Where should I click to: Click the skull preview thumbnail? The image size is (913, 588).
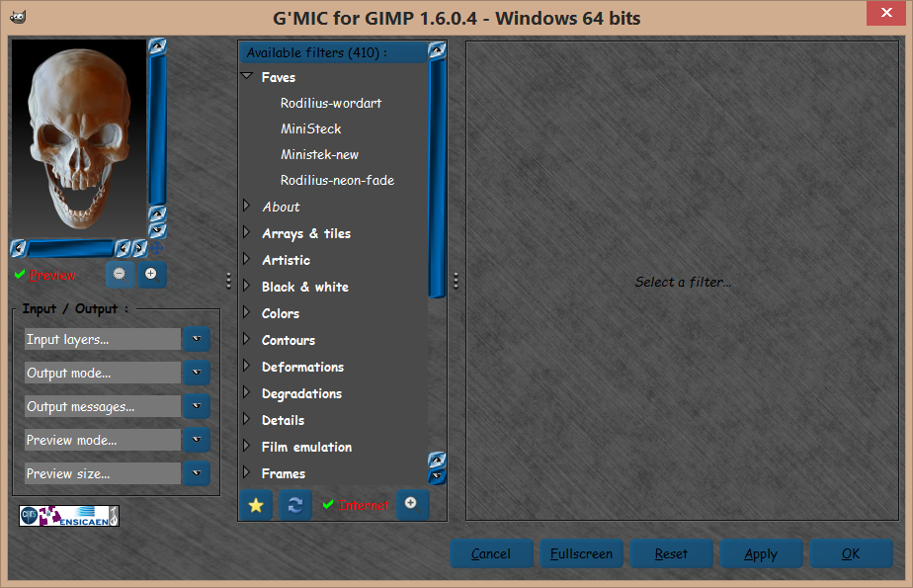[79, 138]
